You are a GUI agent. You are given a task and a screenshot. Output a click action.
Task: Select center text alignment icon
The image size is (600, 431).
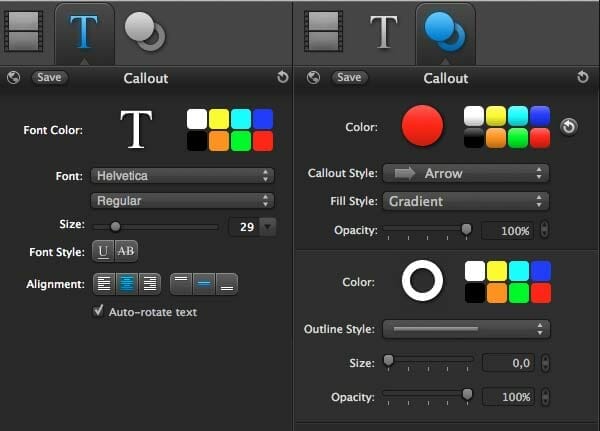coord(126,284)
